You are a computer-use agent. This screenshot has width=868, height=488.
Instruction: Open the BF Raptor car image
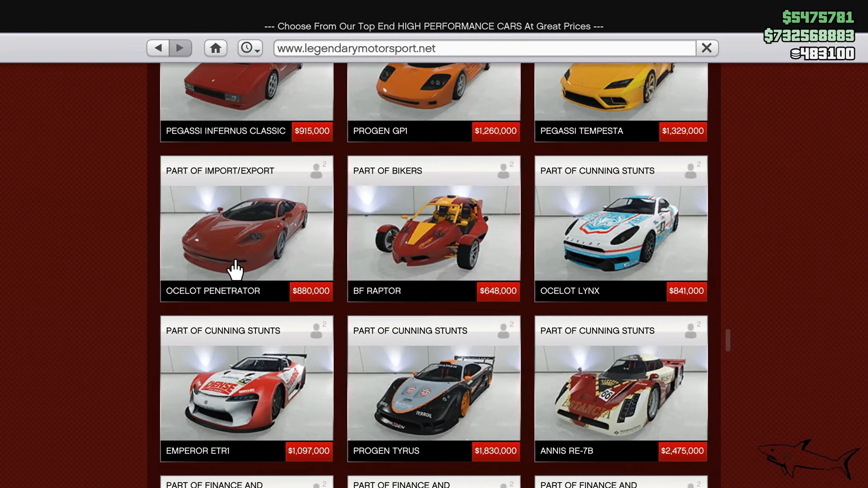[x=434, y=233]
